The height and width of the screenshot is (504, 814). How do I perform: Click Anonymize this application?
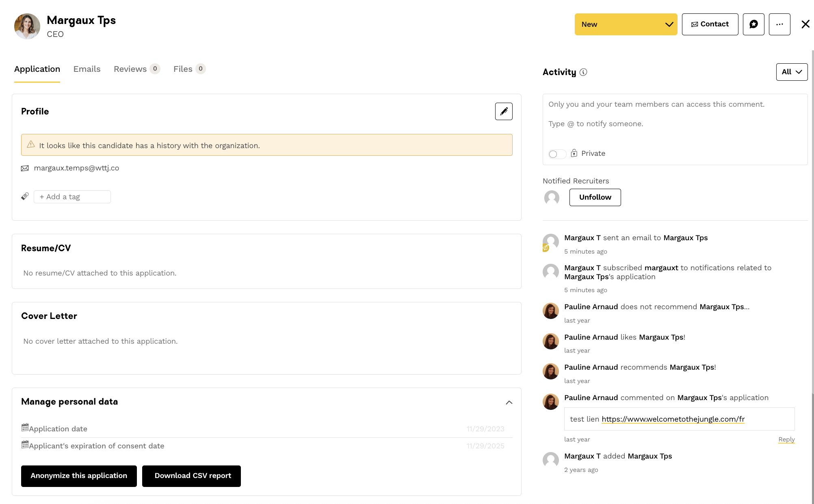click(79, 476)
